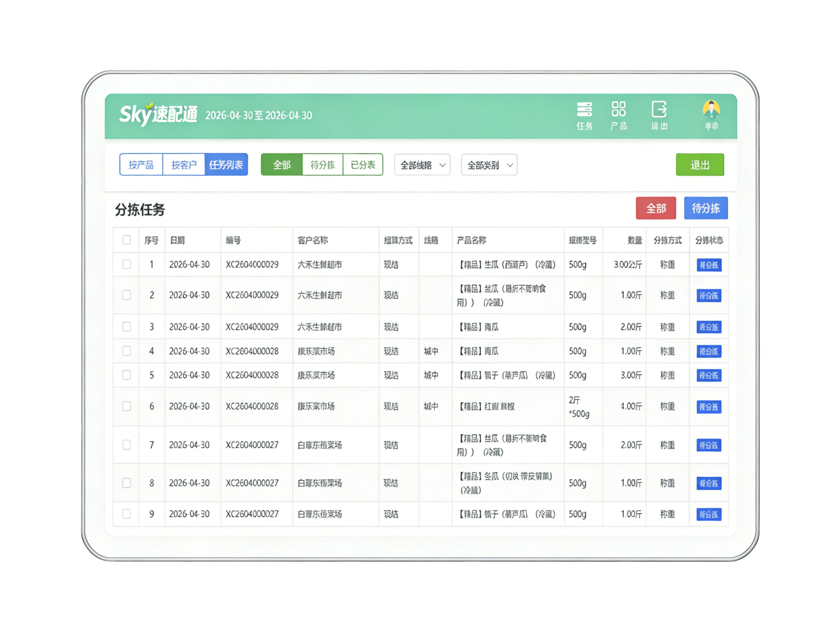Open the 全部类别 dropdown
840x632 pixels.
(x=489, y=165)
